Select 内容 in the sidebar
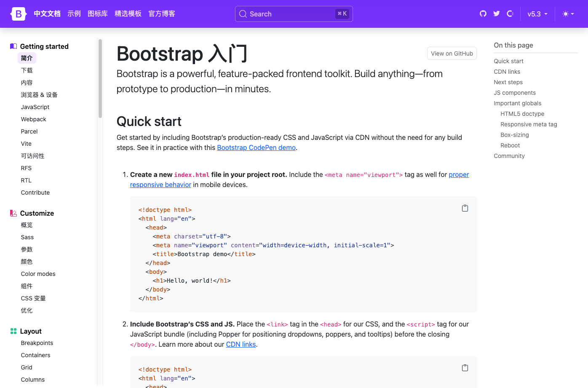This screenshot has height=388, width=588. (x=27, y=83)
